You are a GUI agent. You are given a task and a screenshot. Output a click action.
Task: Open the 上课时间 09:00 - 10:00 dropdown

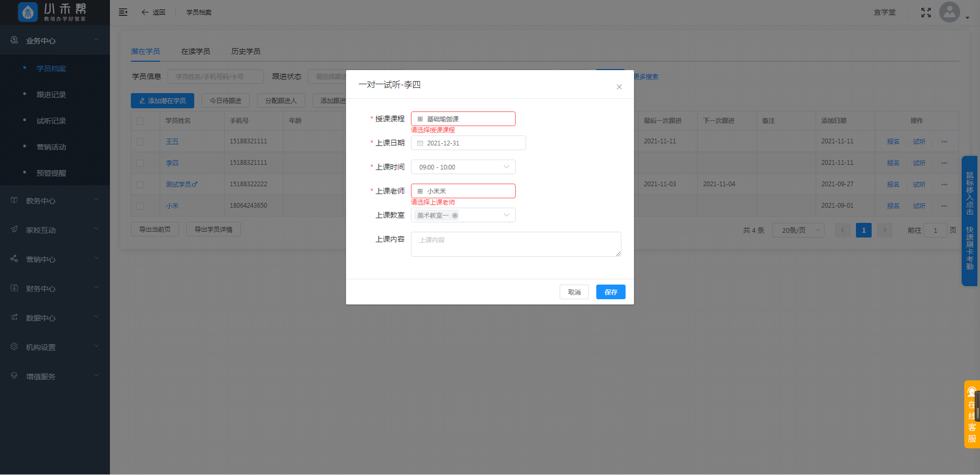point(463,167)
